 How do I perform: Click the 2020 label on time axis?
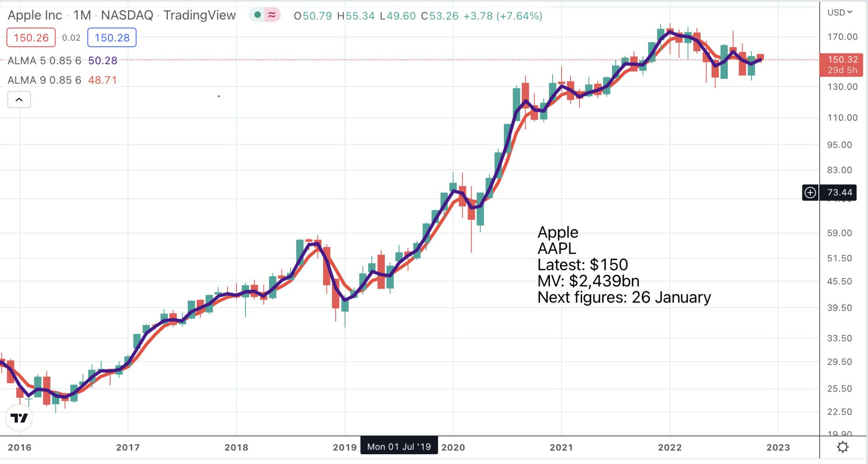pos(453,447)
